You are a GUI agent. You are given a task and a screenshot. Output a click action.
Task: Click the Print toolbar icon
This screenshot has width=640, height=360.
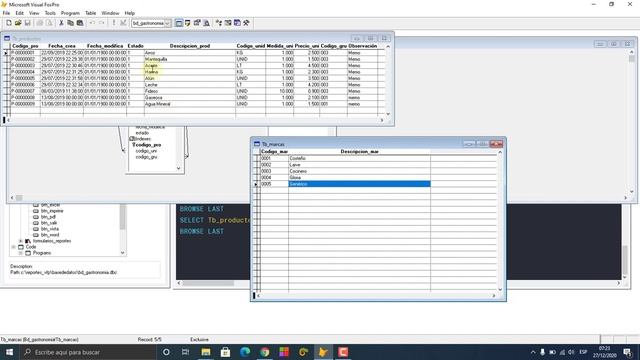tap(40, 23)
